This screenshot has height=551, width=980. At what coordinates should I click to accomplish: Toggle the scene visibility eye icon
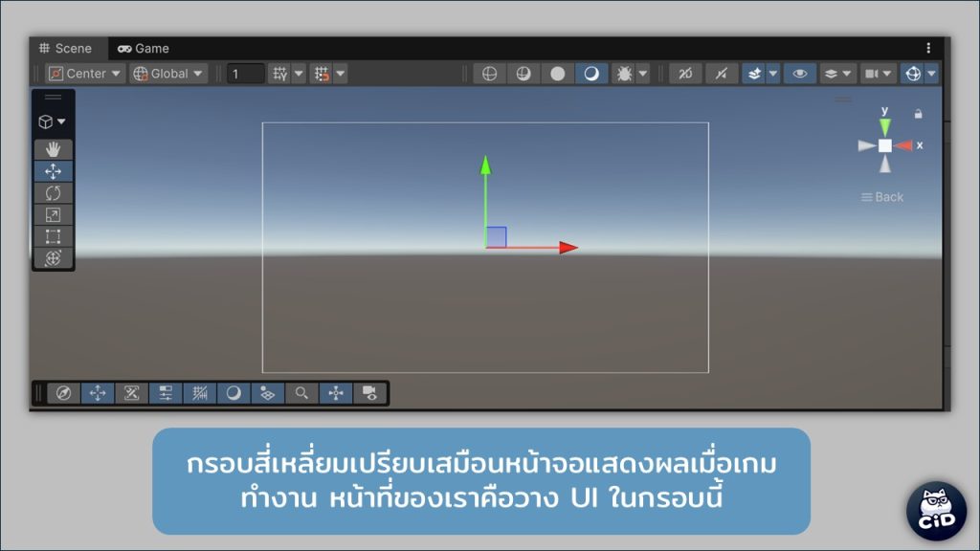click(x=800, y=74)
